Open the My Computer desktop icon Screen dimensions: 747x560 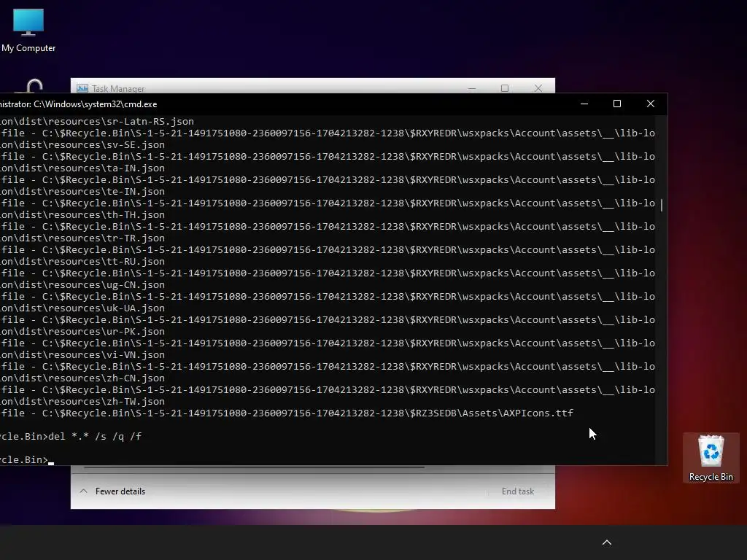tap(28, 31)
